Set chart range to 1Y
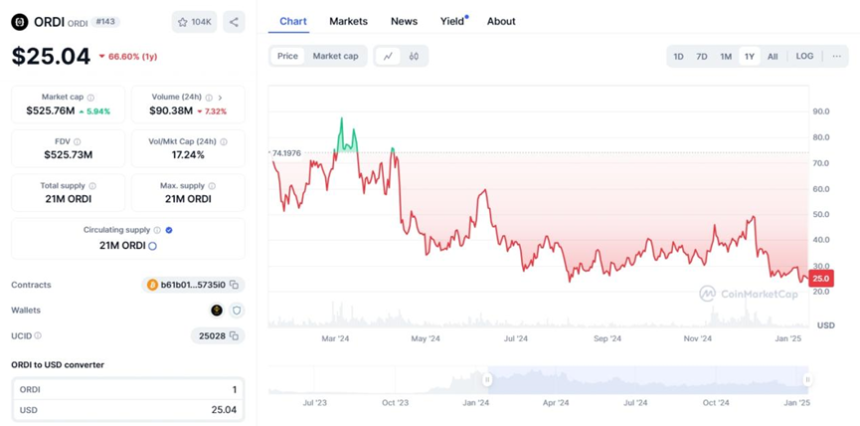860x426 pixels. [749, 56]
